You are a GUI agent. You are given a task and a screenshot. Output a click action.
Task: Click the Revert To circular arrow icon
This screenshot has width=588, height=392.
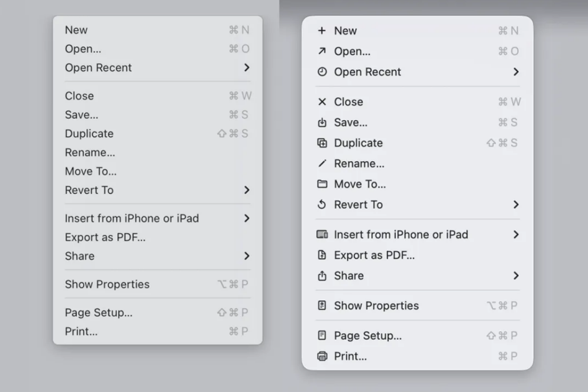tap(322, 204)
